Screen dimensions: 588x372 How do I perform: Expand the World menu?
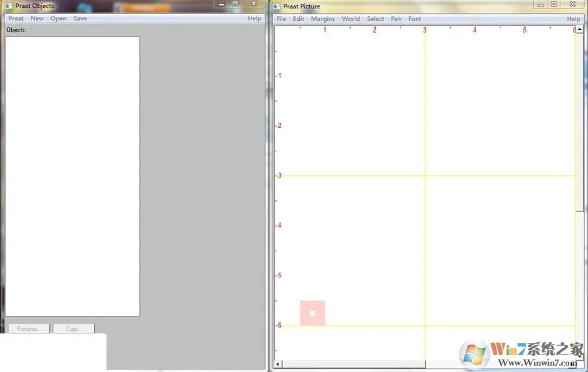pos(351,19)
